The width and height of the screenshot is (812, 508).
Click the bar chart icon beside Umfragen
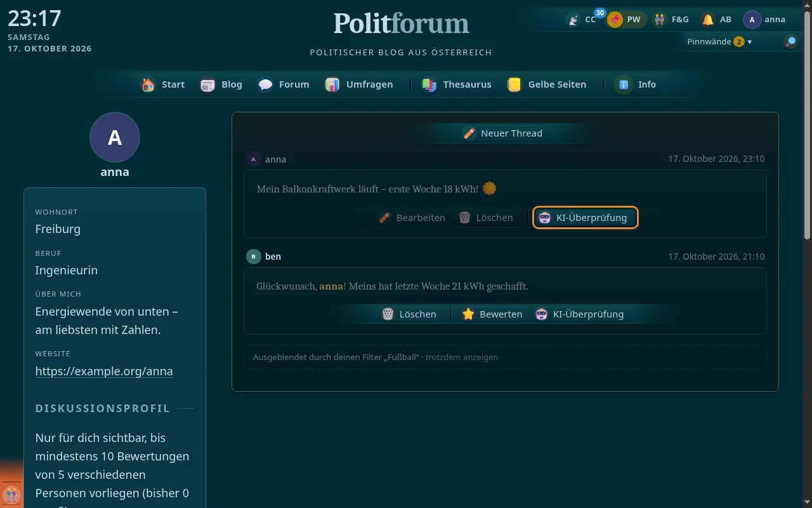[x=332, y=84]
